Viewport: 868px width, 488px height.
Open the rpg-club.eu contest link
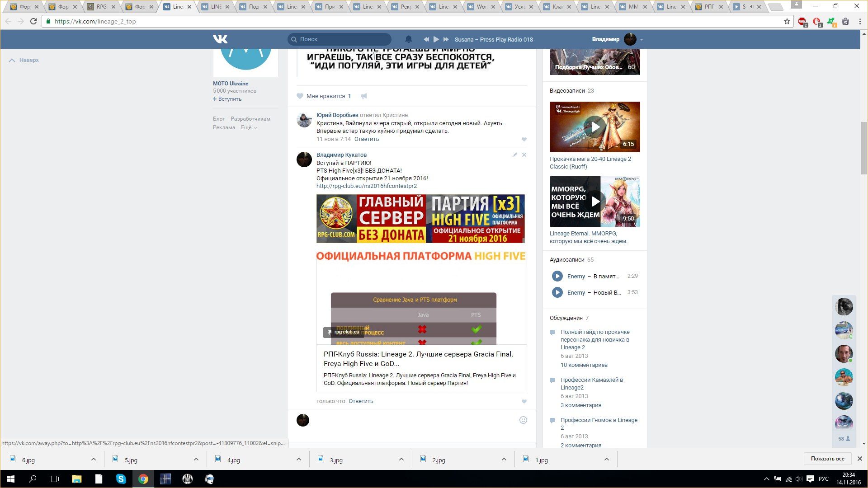pyautogui.click(x=366, y=186)
